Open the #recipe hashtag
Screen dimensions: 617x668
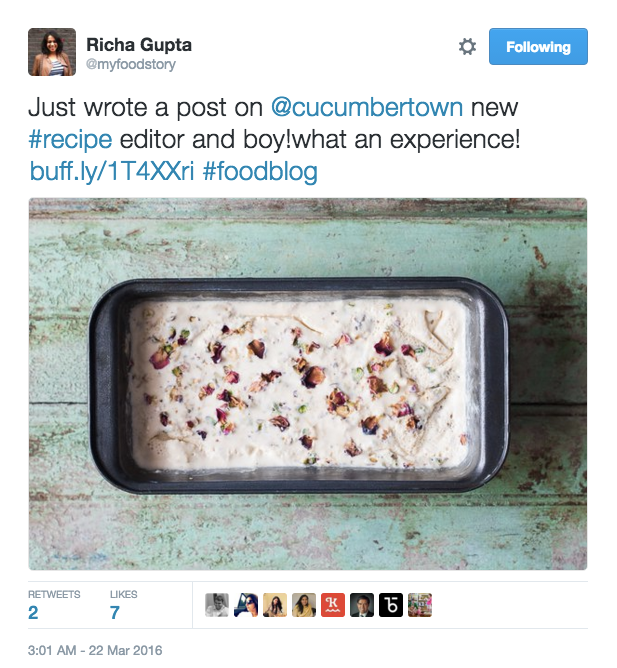click(70, 140)
